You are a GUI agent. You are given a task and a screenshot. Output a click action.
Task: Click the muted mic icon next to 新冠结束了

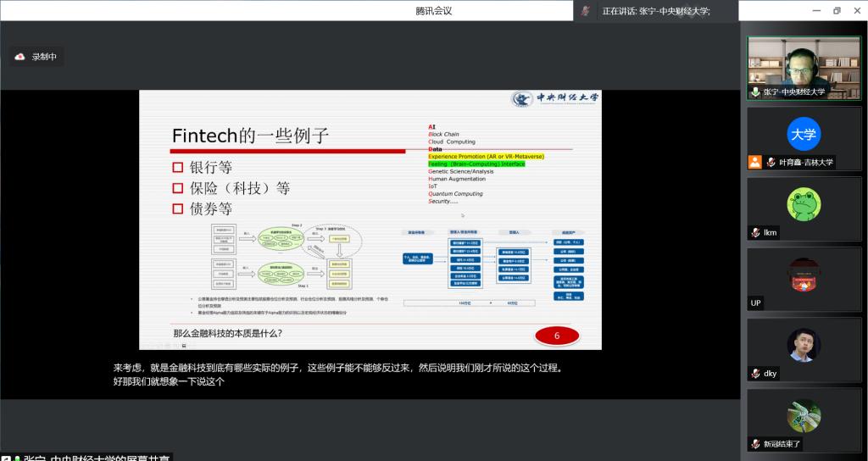(x=755, y=443)
